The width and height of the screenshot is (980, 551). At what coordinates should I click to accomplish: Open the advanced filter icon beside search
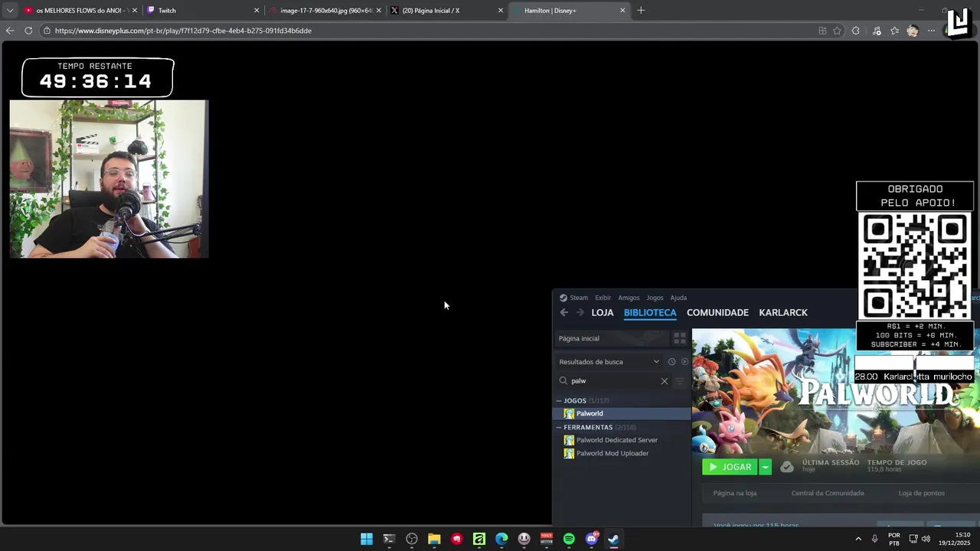pos(680,381)
